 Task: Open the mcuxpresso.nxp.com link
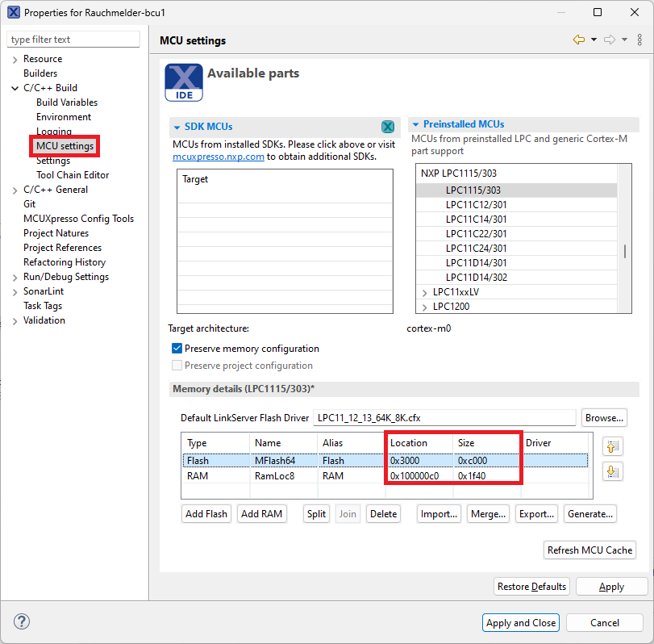[219, 157]
